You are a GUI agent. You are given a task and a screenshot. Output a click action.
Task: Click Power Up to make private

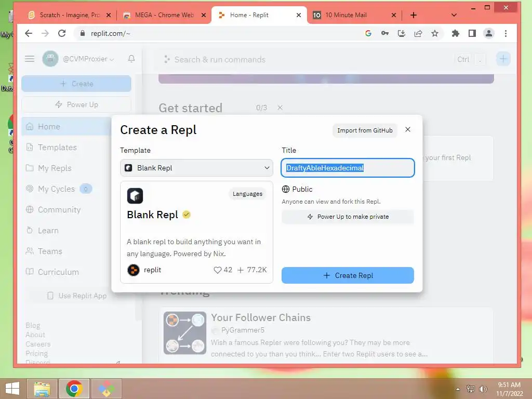coord(348,217)
